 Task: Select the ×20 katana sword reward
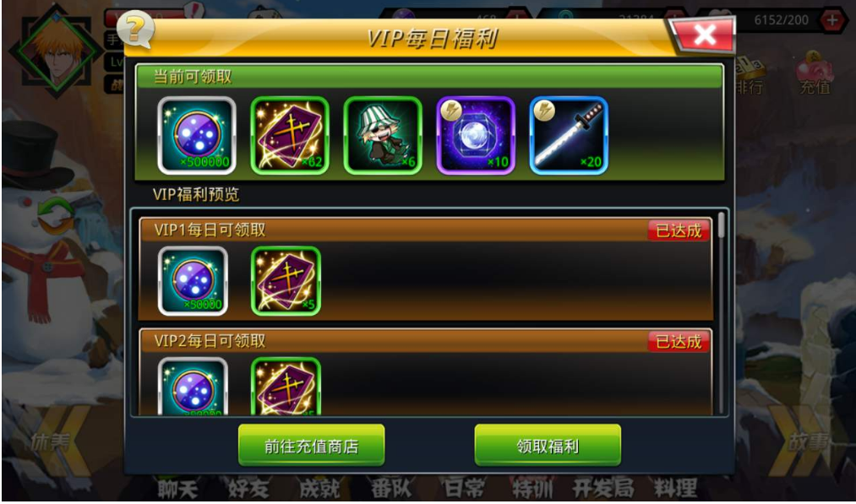point(569,135)
